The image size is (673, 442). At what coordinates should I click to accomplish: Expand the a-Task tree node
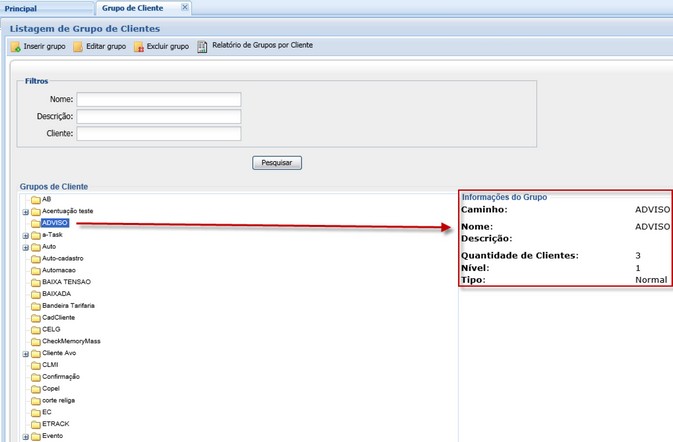[25, 235]
